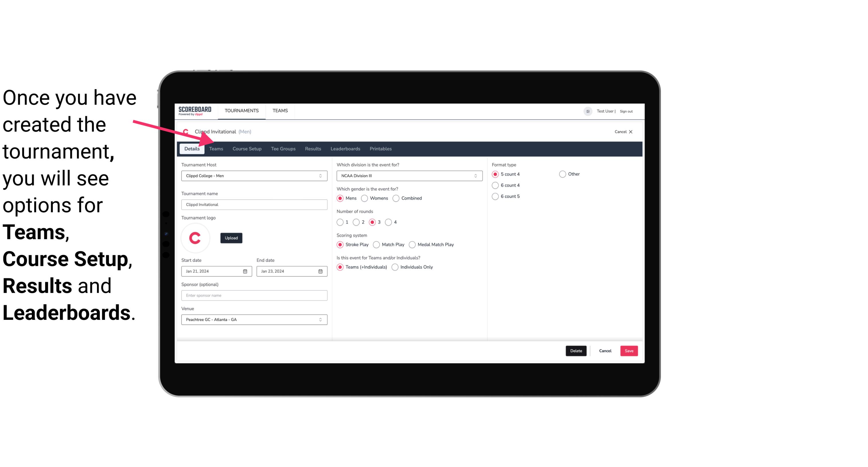The width and height of the screenshot is (868, 467).
Task: Click the venue dropdown arrow
Action: (320, 319)
